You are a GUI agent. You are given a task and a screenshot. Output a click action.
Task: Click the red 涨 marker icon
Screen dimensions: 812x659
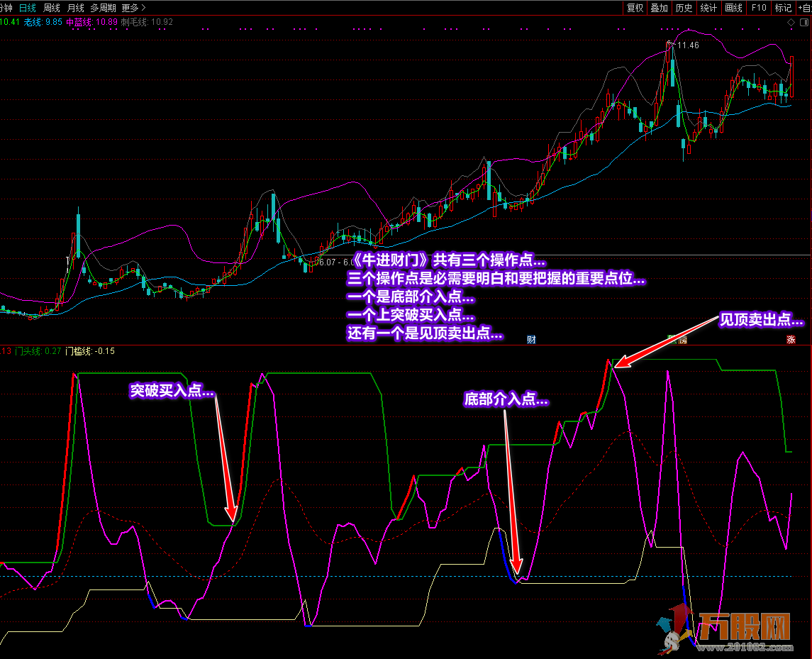click(790, 340)
